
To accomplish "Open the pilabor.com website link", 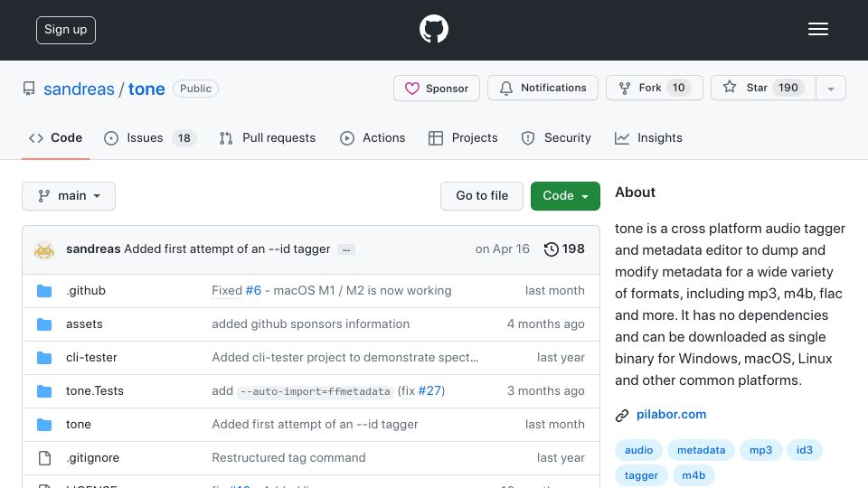I will coord(671,414).
